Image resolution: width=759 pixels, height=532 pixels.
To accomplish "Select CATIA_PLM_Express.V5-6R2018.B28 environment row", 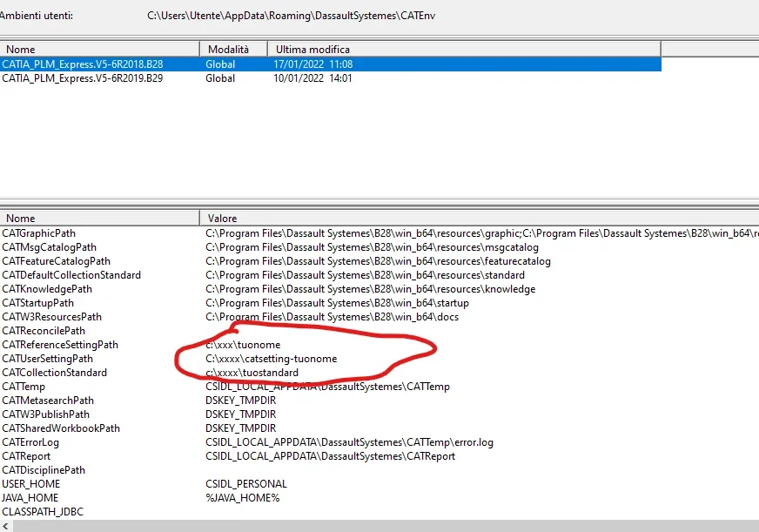I will [331, 64].
